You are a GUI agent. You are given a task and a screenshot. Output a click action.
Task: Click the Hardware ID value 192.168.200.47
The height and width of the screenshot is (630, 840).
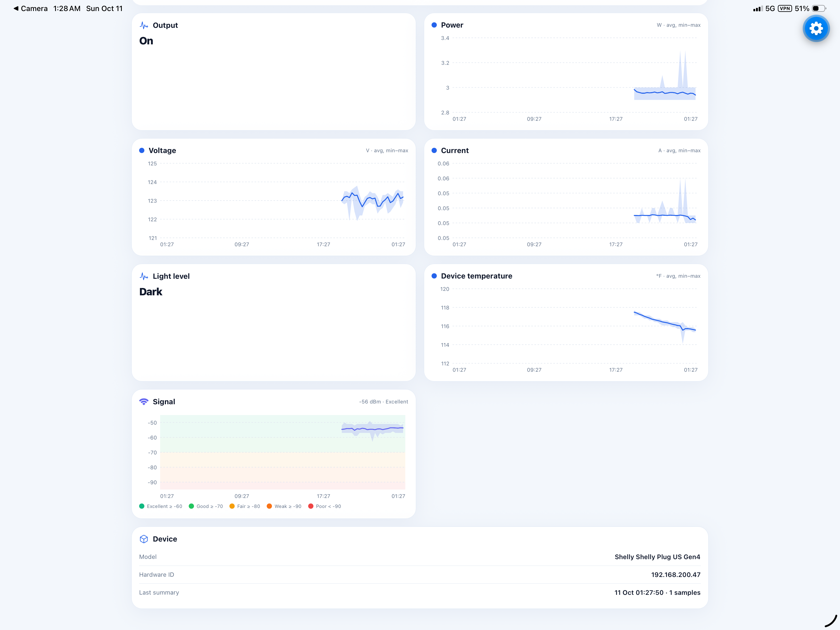(x=676, y=575)
